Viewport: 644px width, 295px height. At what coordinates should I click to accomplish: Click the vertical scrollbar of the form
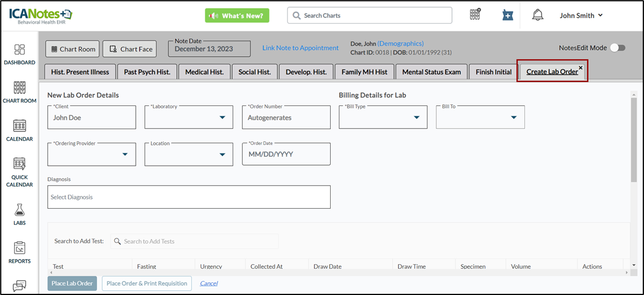click(x=634, y=139)
